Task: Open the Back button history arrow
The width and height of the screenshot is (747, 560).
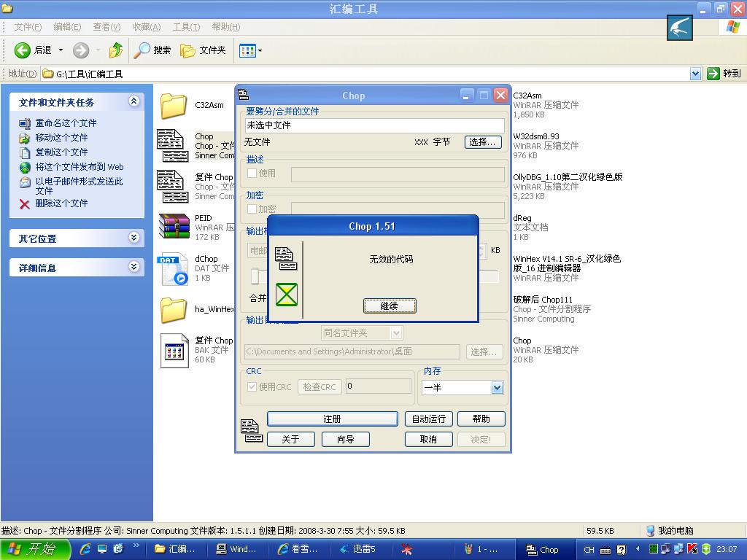Action: (61, 50)
